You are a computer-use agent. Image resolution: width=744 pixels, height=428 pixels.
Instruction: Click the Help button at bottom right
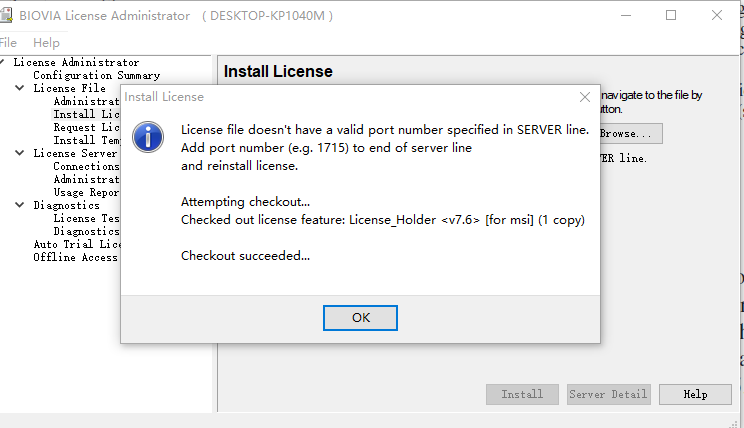[x=695, y=394]
